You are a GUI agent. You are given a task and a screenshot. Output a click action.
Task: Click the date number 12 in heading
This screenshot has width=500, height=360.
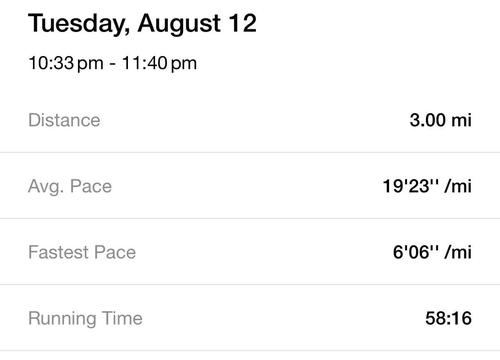(243, 23)
